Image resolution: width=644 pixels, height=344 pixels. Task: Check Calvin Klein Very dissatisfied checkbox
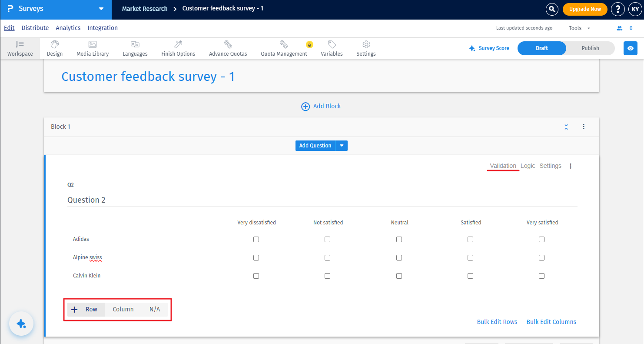(256, 276)
